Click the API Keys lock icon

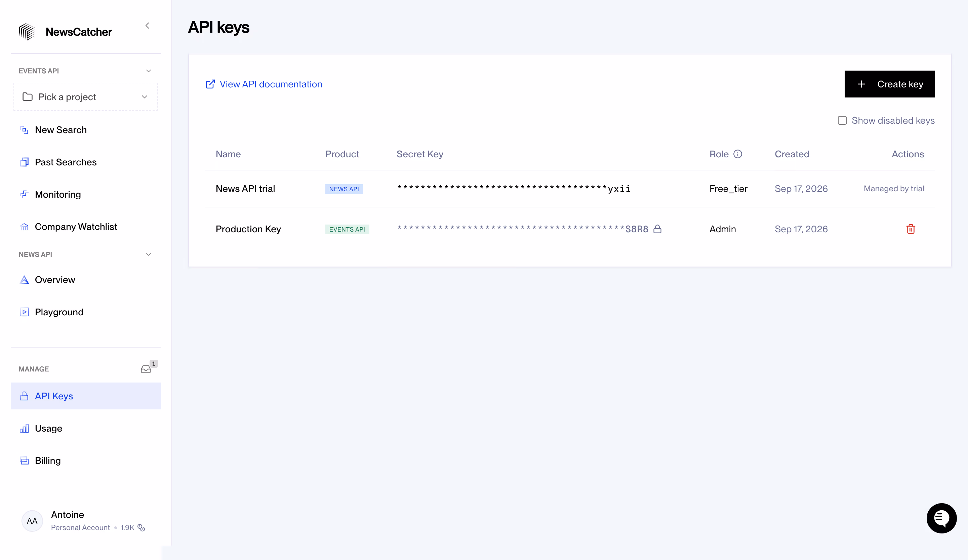[24, 396]
